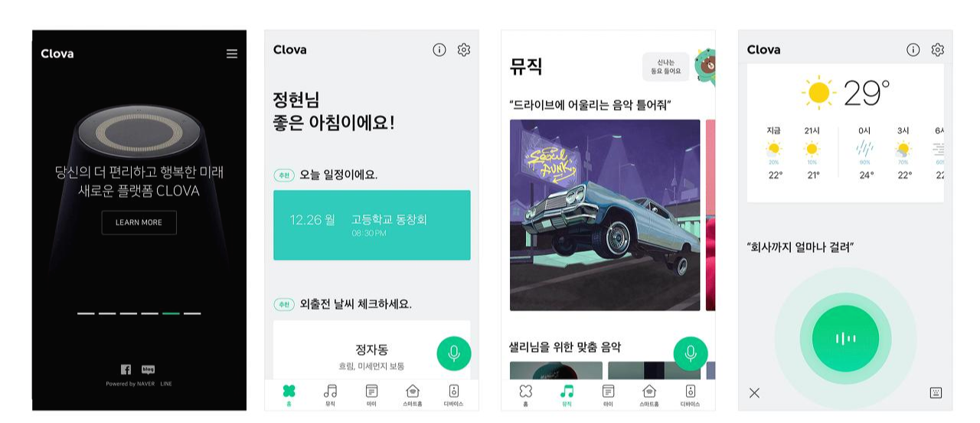The width and height of the screenshot is (980, 423).
Task: Open the 12.26 월 고등학교 동창회 schedule card
Action: 372,225
